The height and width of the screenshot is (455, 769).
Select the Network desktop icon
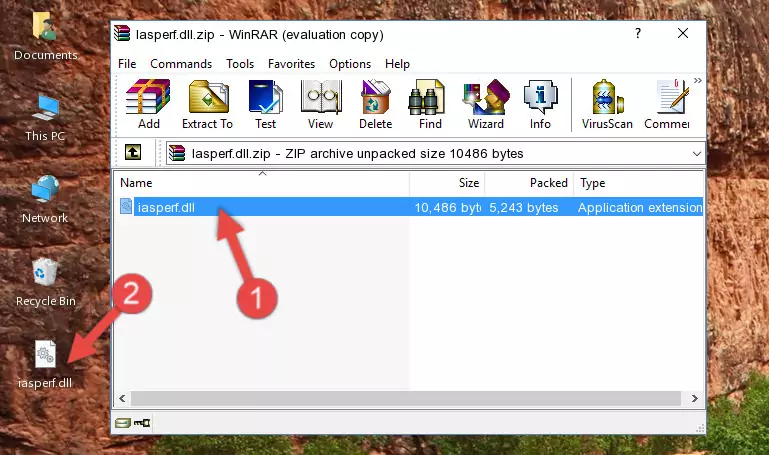click(45, 200)
